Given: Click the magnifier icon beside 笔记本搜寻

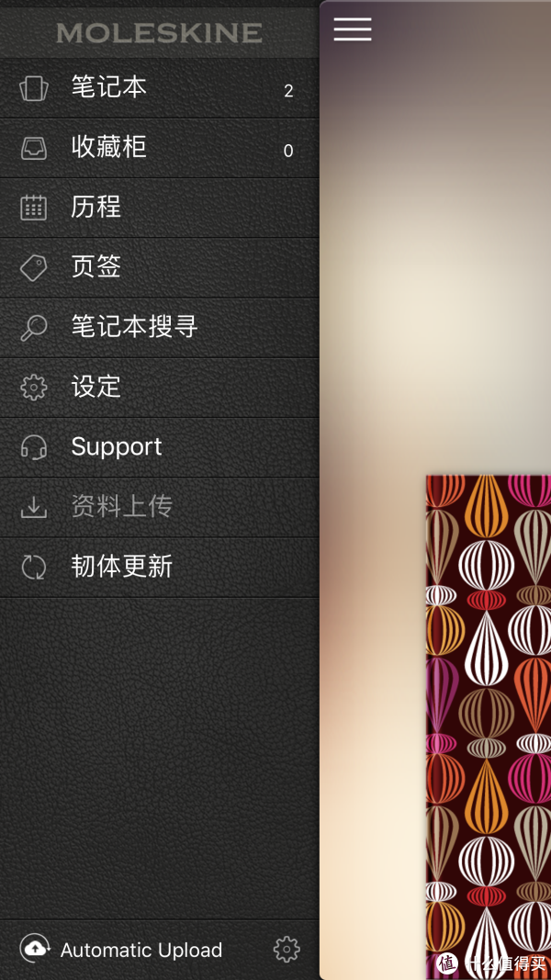Looking at the screenshot, I should [x=34, y=328].
